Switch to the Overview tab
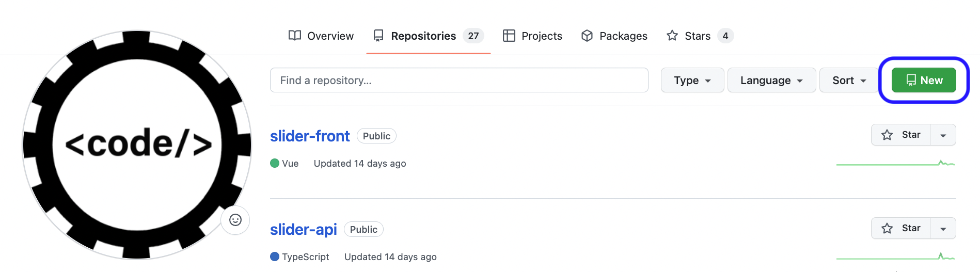The width and height of the screenshot is (980, 272). click(x=321, y=36)
